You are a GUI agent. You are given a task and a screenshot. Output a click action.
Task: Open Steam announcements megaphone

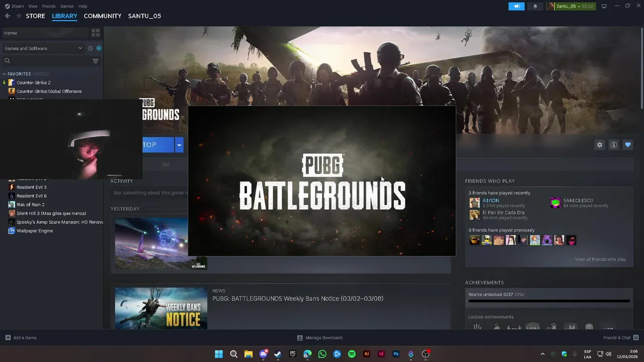[517, 6]
